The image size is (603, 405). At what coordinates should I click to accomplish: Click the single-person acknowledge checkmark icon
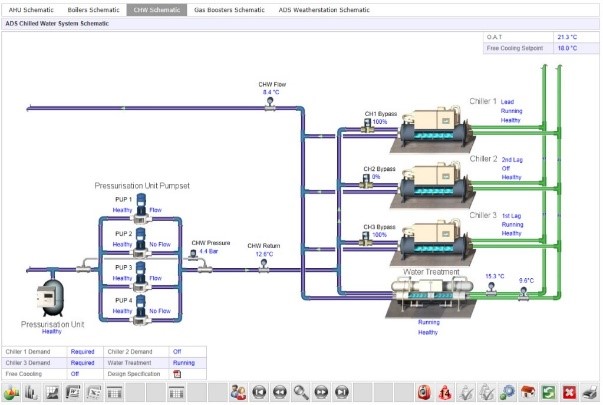click(466, 392)
